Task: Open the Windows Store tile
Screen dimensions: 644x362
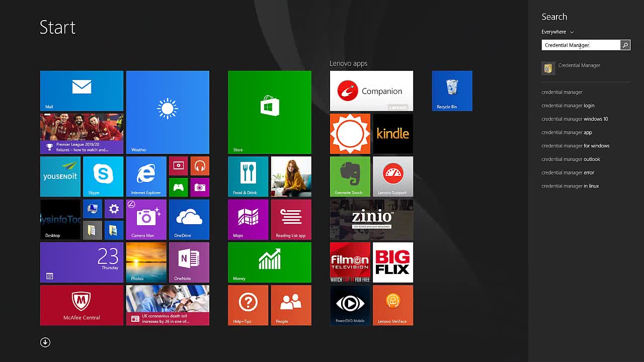Action: tap(270, 112)
